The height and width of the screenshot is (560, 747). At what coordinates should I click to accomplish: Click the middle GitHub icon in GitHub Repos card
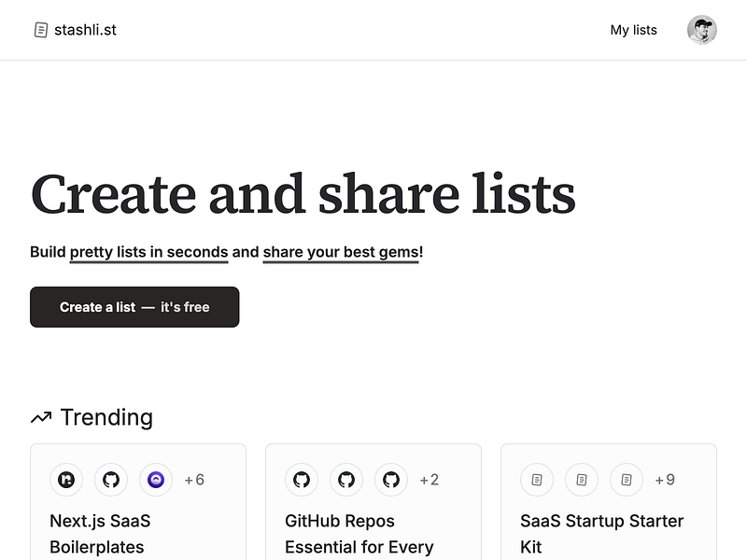(346, 480)
